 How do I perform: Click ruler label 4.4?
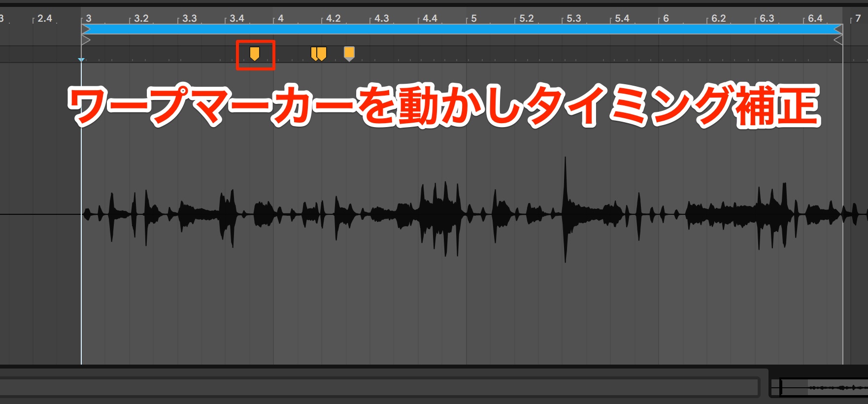[430, 18]
